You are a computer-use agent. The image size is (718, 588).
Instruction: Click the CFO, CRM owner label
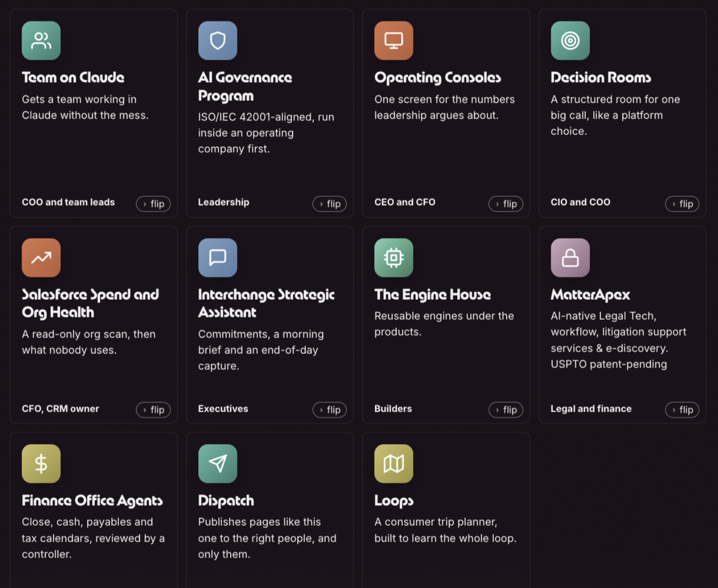[60, 409]
